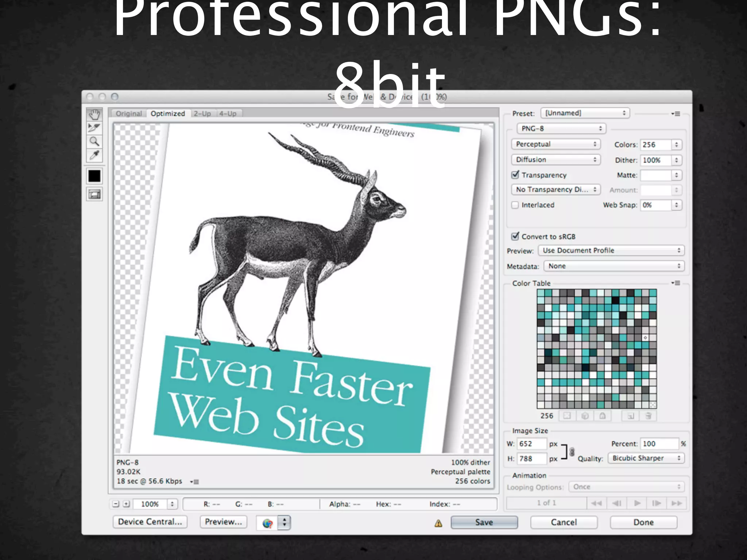This screenshot has width=747, height=560.
Task: Open the Color Table flyout menu
Action: pos(676,283)
